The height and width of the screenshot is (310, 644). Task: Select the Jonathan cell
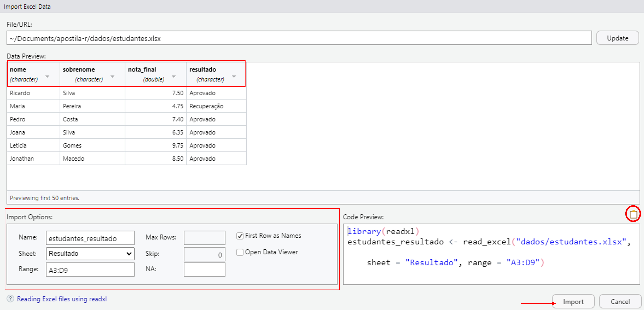click(x=34, y=159)
